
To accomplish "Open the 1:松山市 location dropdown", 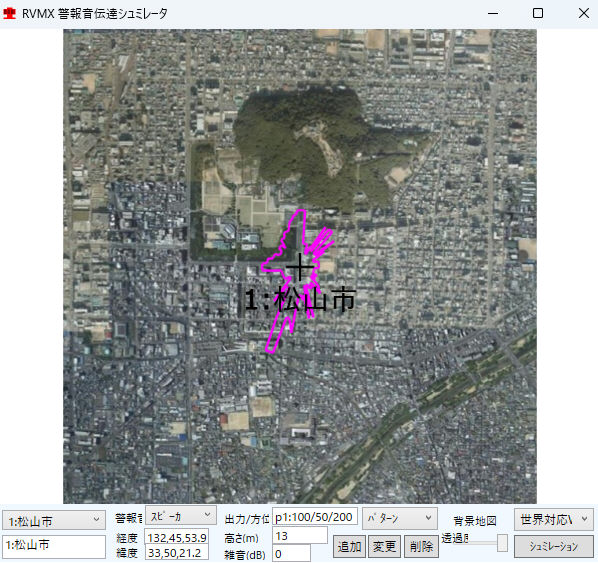I will [x=54, y=520].
